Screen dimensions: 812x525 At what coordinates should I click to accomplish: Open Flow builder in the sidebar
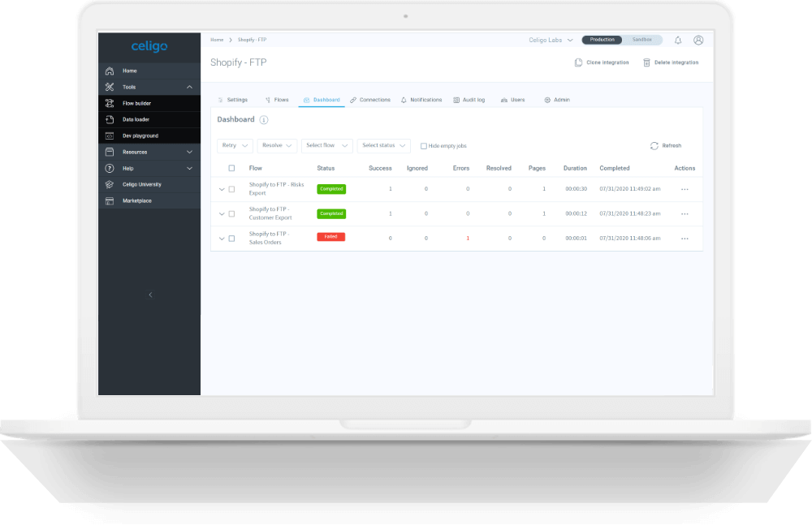click(x=136, y=103)
